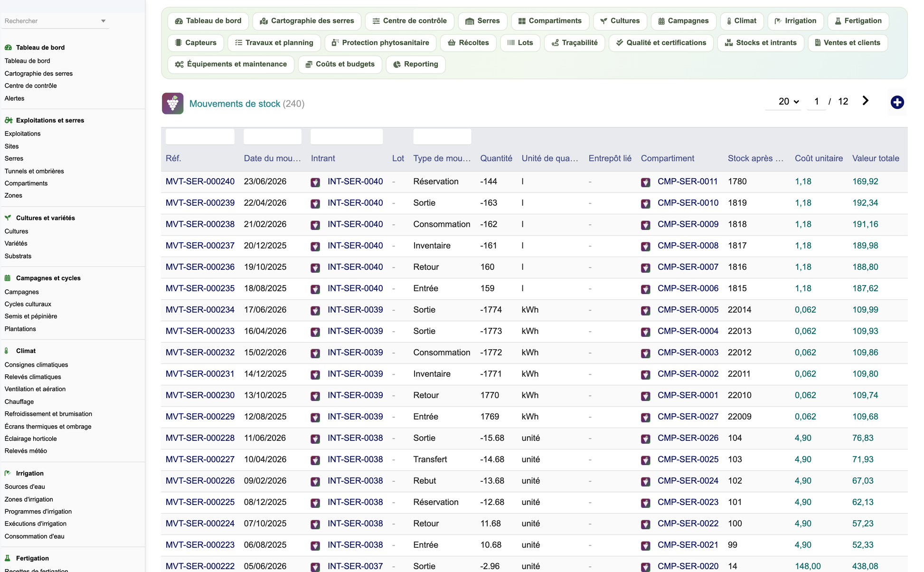Open Qualité et certifications tab
924x572 pixels.
(661, 43)
